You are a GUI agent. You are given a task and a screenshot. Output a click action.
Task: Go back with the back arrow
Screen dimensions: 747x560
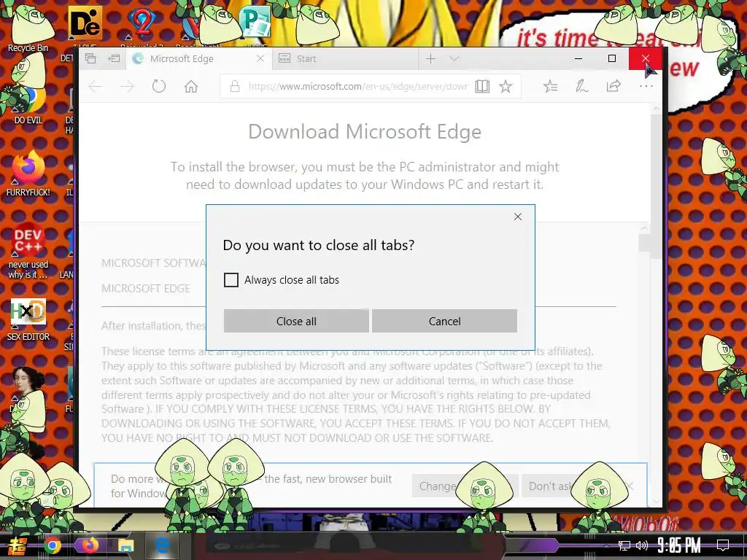96,86
